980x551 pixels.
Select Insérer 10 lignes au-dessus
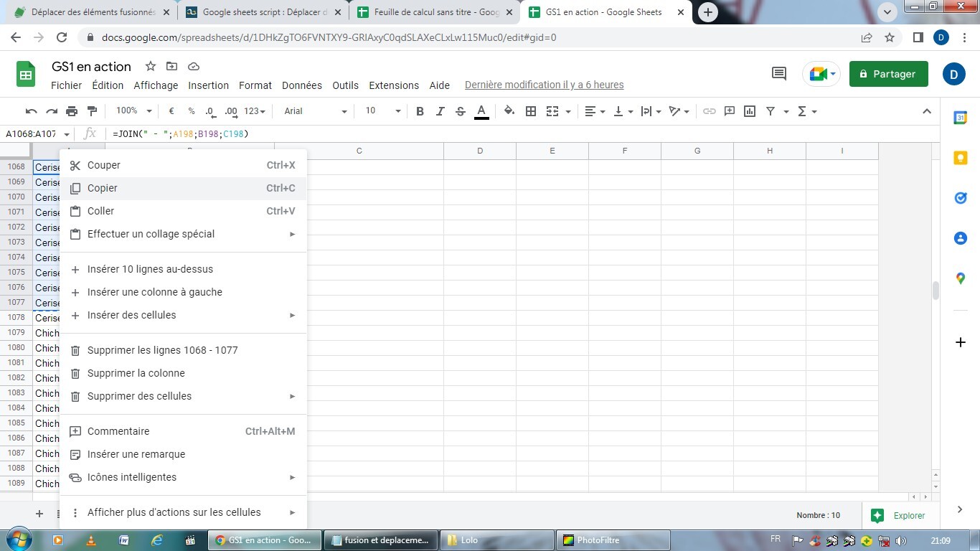point(183,269)
